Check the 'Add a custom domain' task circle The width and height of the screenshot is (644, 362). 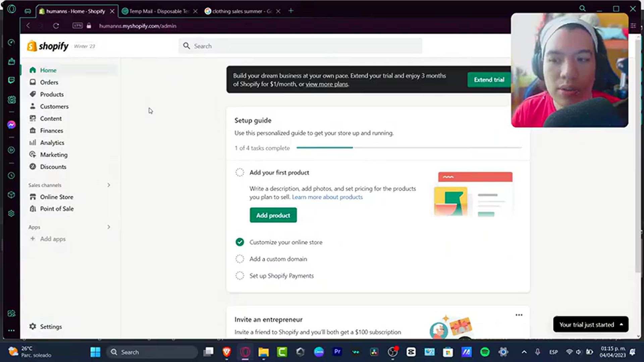pyautogui.click(x=240, y=259)
